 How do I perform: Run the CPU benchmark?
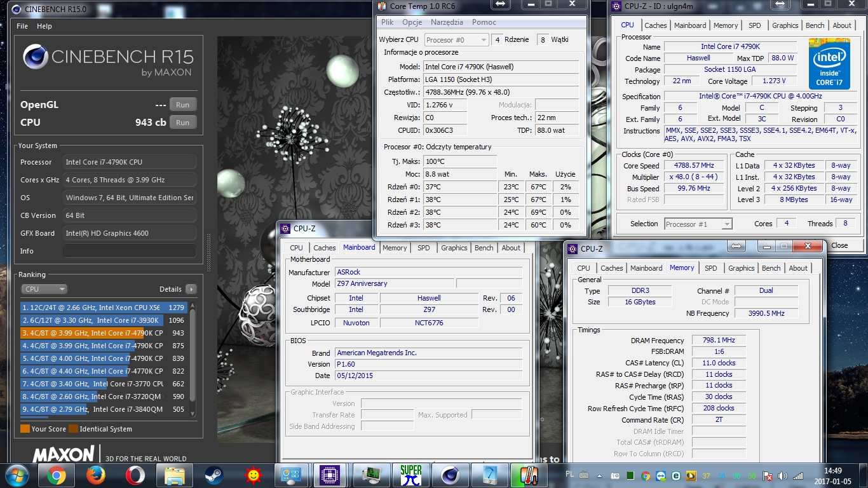coord(182,123)
